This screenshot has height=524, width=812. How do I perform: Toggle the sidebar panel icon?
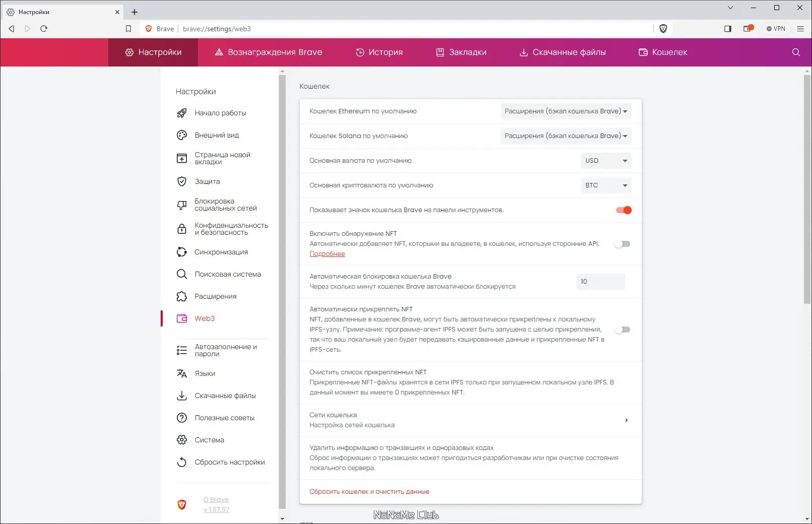click(727, 29)
